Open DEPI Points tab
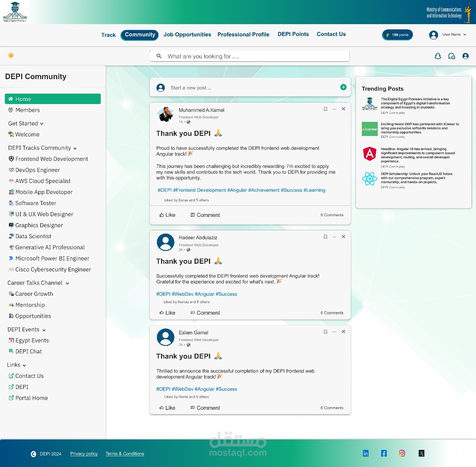 pos(293,34)
